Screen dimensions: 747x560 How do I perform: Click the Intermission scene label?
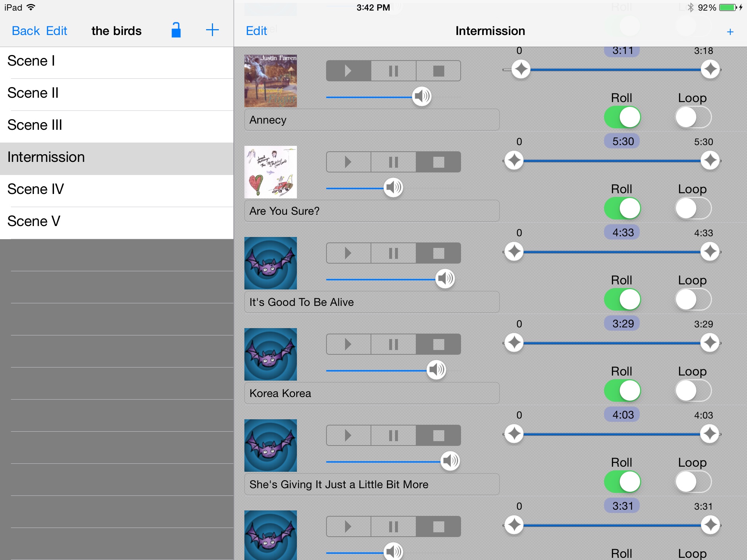coord(45,156)
